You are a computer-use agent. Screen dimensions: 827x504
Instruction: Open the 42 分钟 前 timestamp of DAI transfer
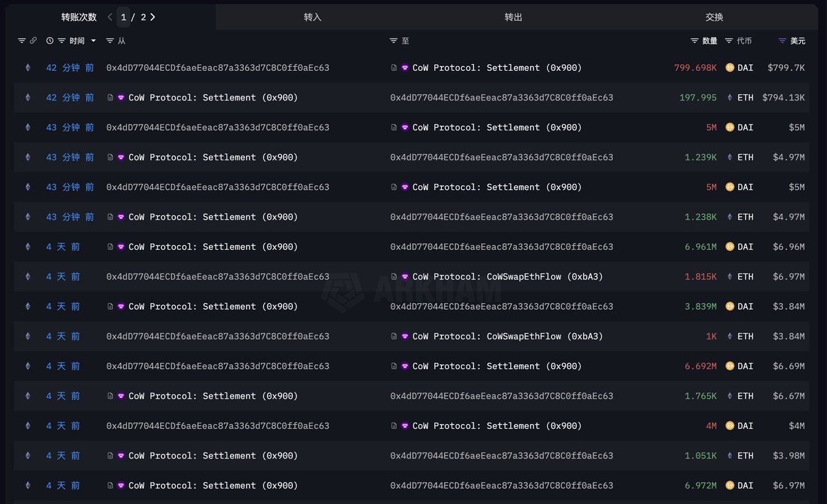tap(70, 67)
